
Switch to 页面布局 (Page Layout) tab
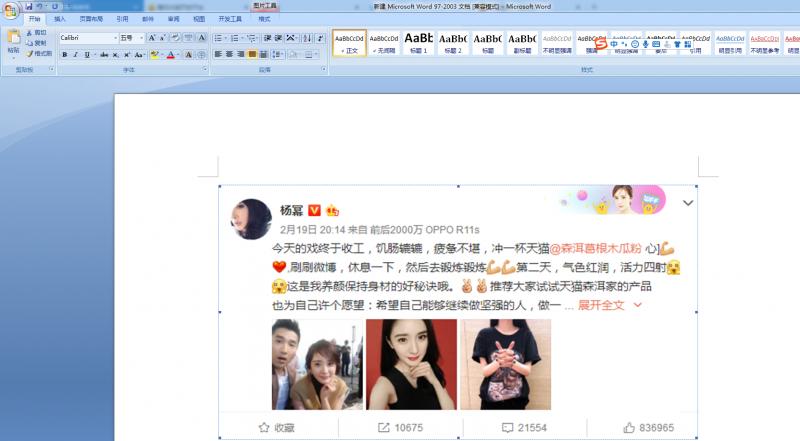point(91,19)
